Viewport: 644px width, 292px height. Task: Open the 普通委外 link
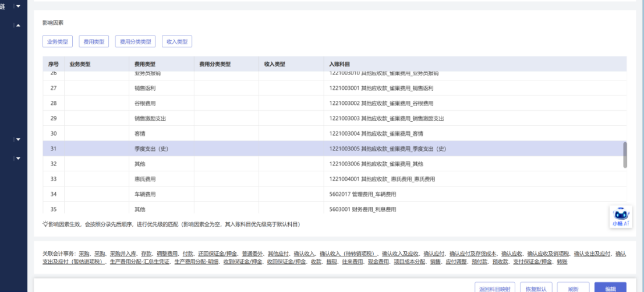[252, 254]
